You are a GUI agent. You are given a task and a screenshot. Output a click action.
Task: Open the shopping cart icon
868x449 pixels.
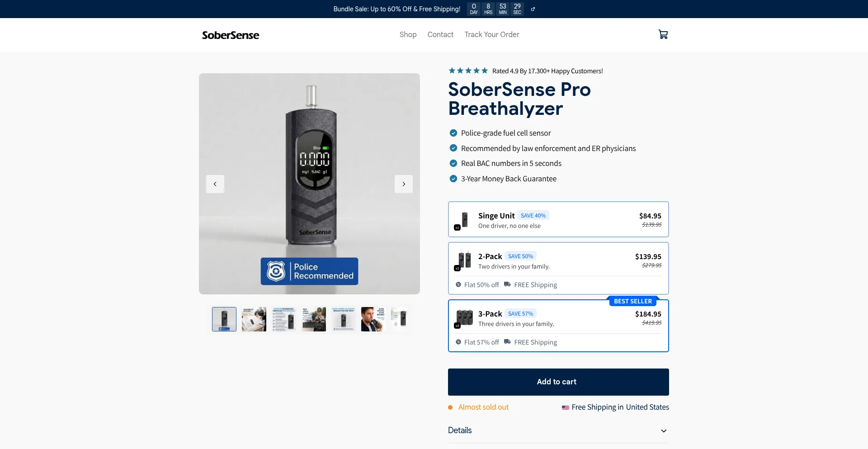pyautogui.click(x=663, y=34)
